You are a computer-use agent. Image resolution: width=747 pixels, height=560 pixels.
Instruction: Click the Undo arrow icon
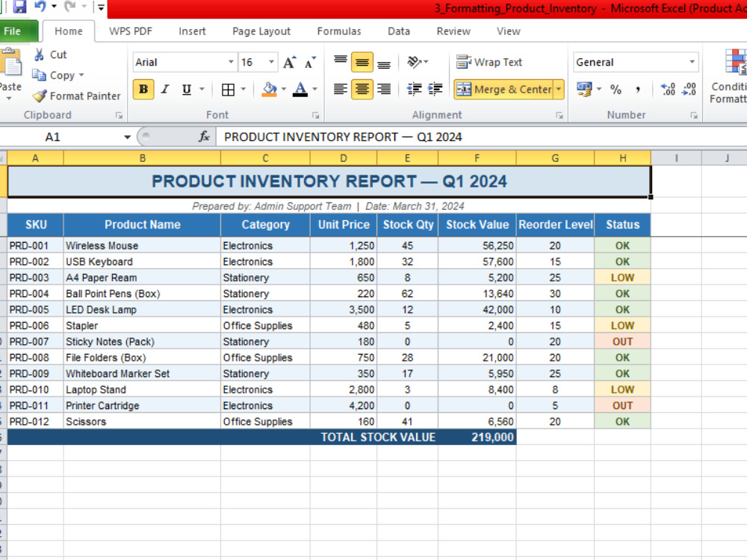coord(40,6)
